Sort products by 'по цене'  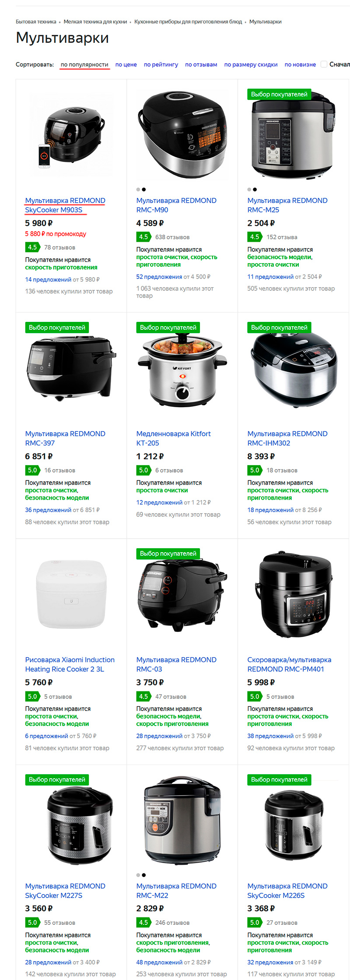[126, 64]
